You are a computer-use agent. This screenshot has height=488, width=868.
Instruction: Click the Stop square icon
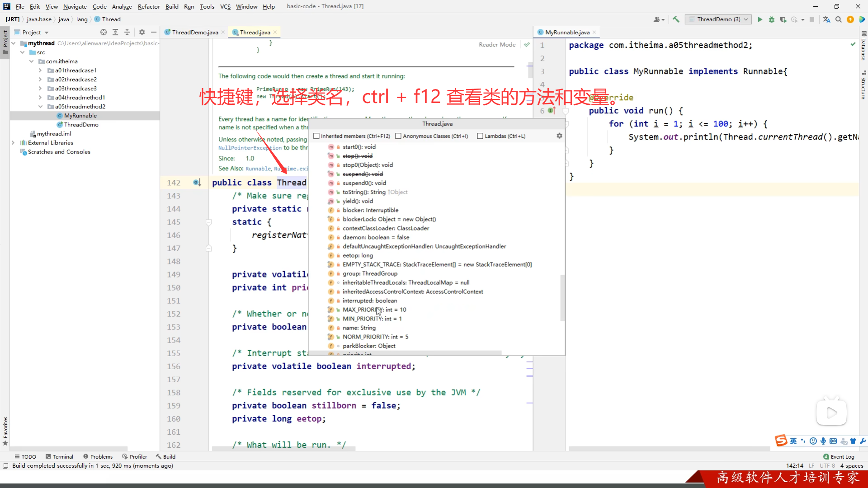812,19
